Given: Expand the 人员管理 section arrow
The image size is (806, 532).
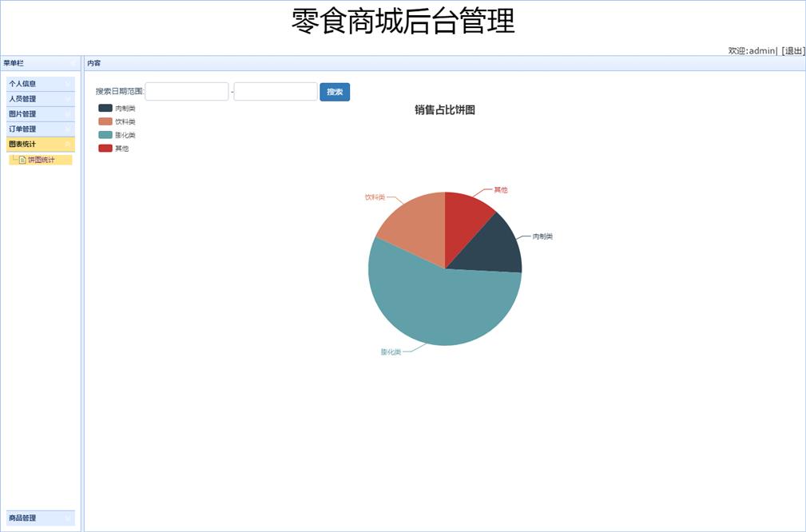Looking at the screenshot, I should (68, 99).
